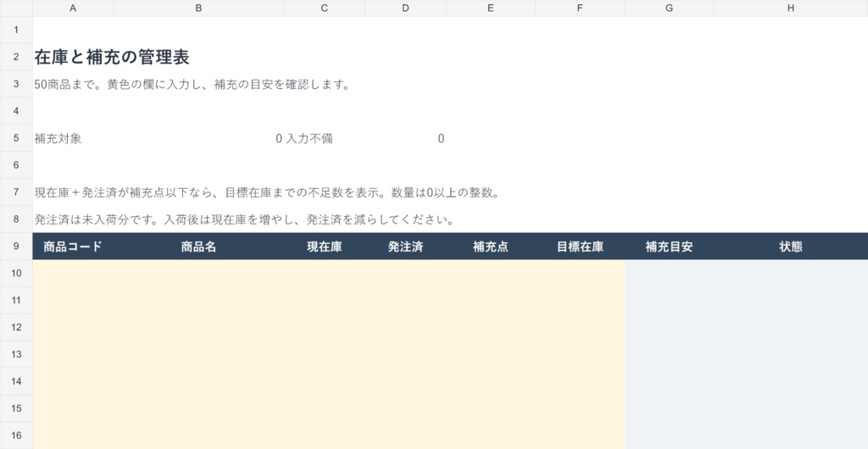The height and width of the screenshot is (449, 868).
Task: Select row 13 header
Action: 16,354
